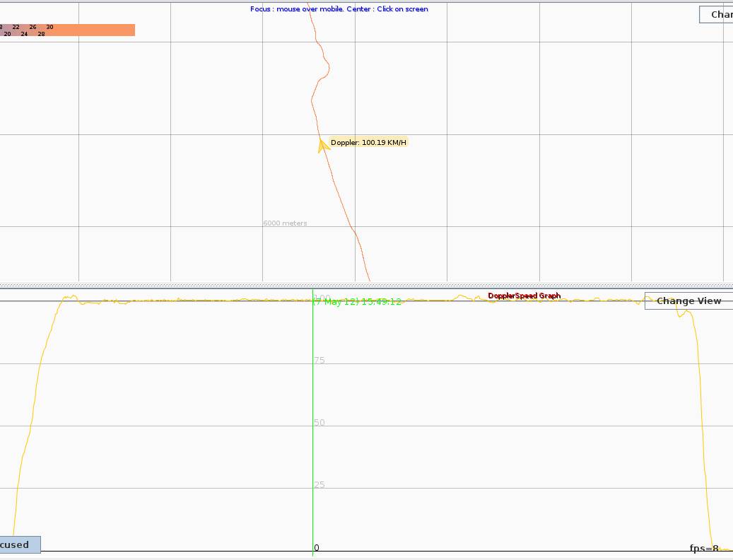Viewport: 733px width, 560px height.
Task: Click the 75 axis label on the graph
Action: click(x=319, y=361)
